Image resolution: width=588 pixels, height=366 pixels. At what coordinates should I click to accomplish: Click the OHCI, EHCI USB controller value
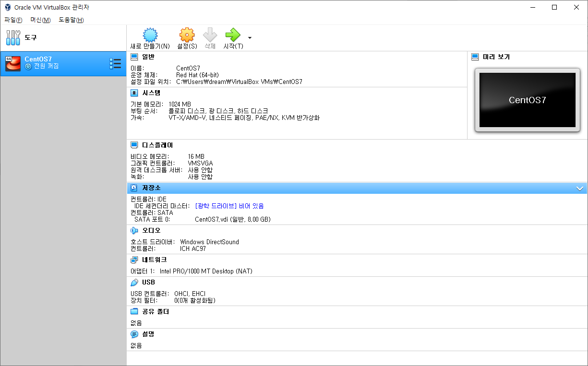pyautogui.click(x=190, y=294)
